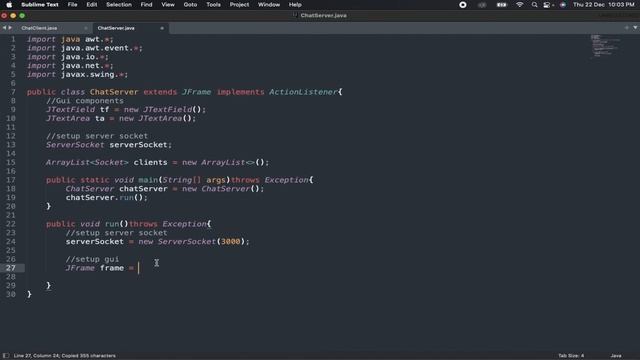
Task: Open Spotlight search icon
Action: (x=534, y=5)
